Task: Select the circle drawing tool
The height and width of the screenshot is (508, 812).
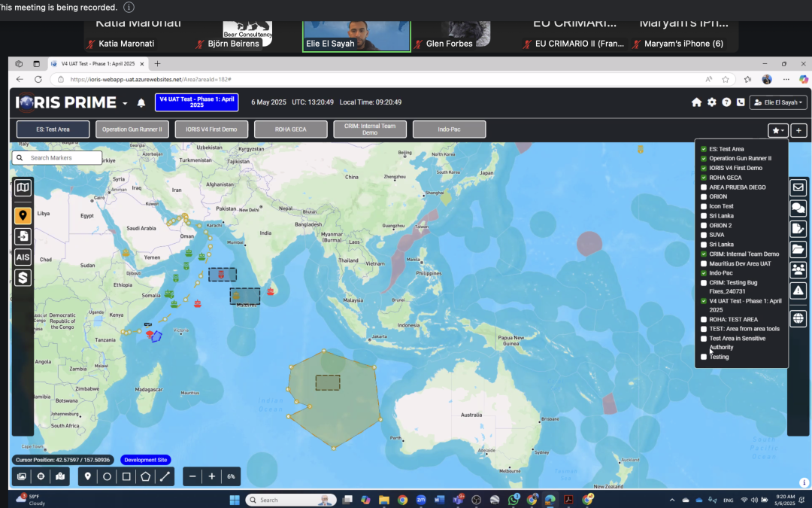Action: point(107,476)
